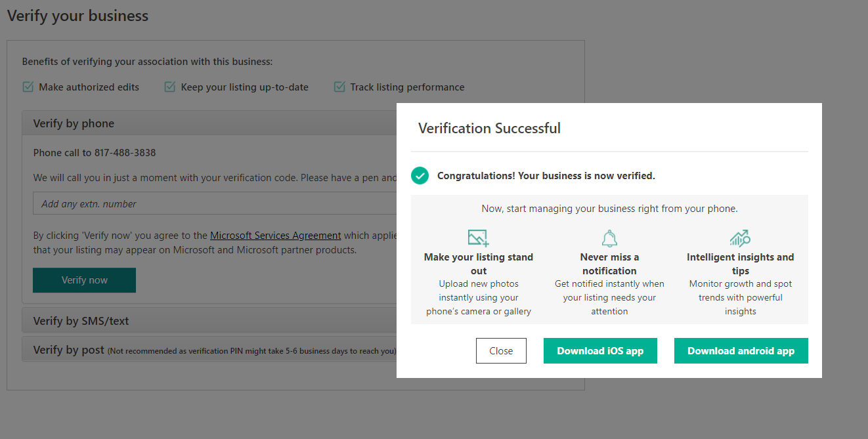Image resolution: width=868 pixels, height=439 pixels.
Task: Close the Verification Successful dialog
Action: (501, 350)
